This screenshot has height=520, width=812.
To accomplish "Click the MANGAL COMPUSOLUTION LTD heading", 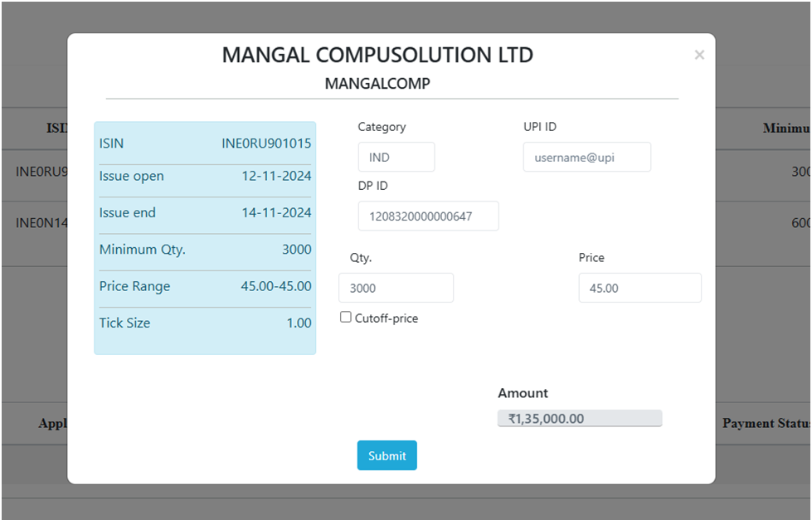I will click(x=377, y=55).
